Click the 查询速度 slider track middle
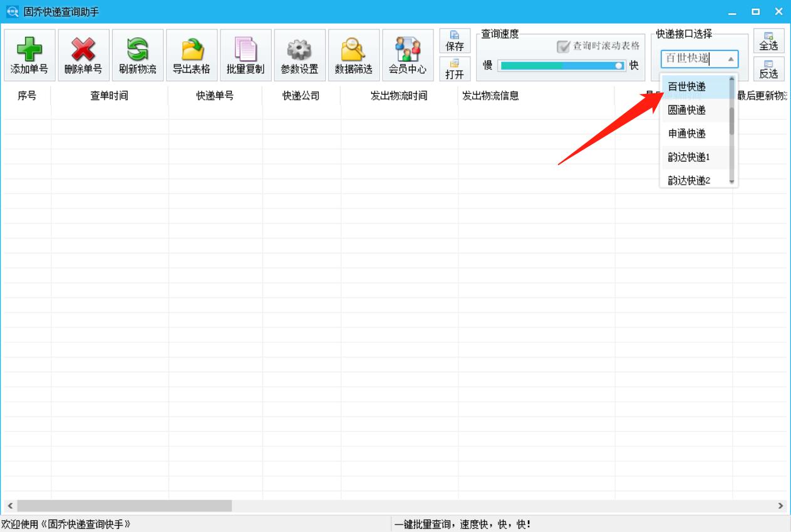The image size is (791, 532). tap(562, 65)
